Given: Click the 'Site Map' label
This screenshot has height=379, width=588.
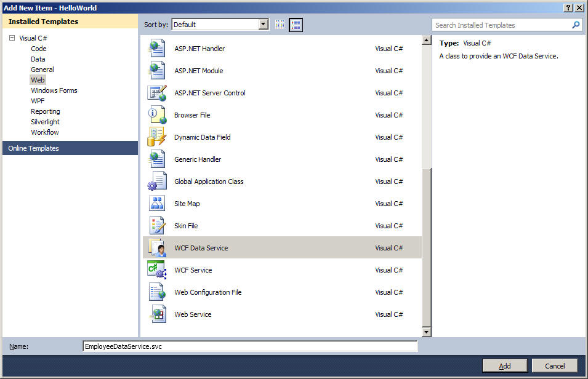Looking at the screenshot, I should [x=187, y=203].
